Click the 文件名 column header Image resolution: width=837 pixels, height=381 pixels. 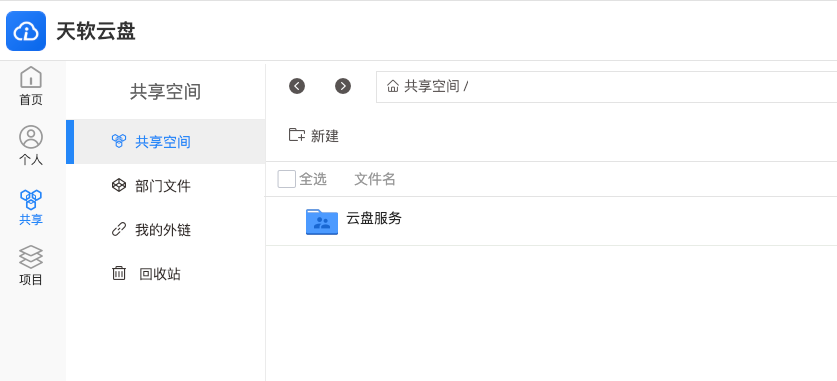[x=375, y=179]
